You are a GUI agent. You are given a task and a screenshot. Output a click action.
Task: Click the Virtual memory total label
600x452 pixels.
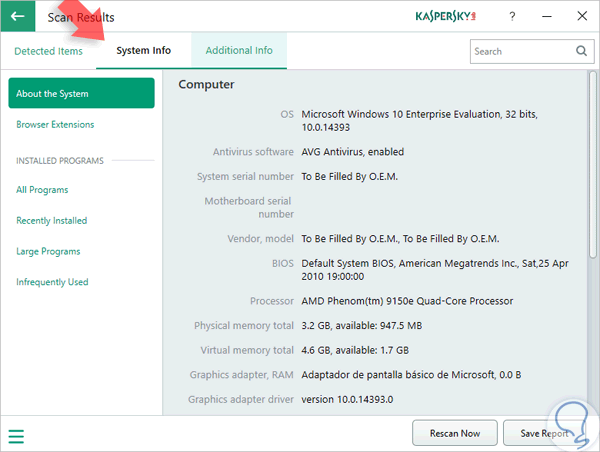pos(247,350)
